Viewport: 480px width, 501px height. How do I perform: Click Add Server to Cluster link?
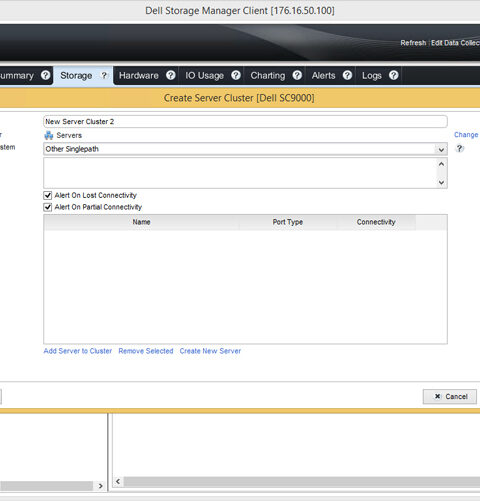click(78, 351)
